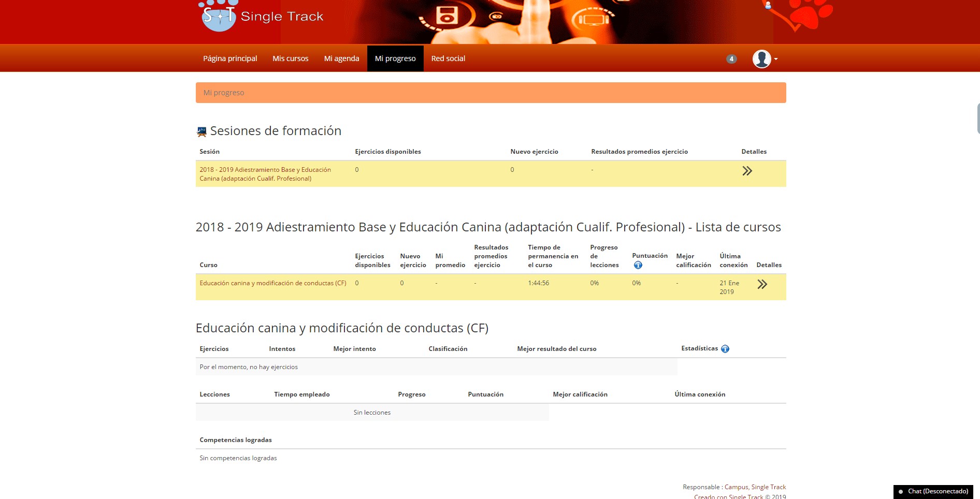Click the Sesiones de formación icon
This screenshot has height=499, width=980.
(x=201, y=131)
